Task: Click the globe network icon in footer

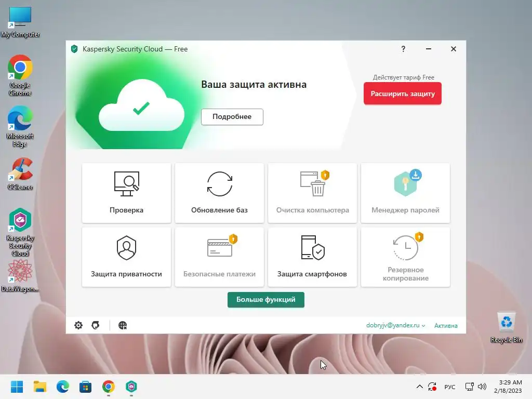Action: [123, 325]
